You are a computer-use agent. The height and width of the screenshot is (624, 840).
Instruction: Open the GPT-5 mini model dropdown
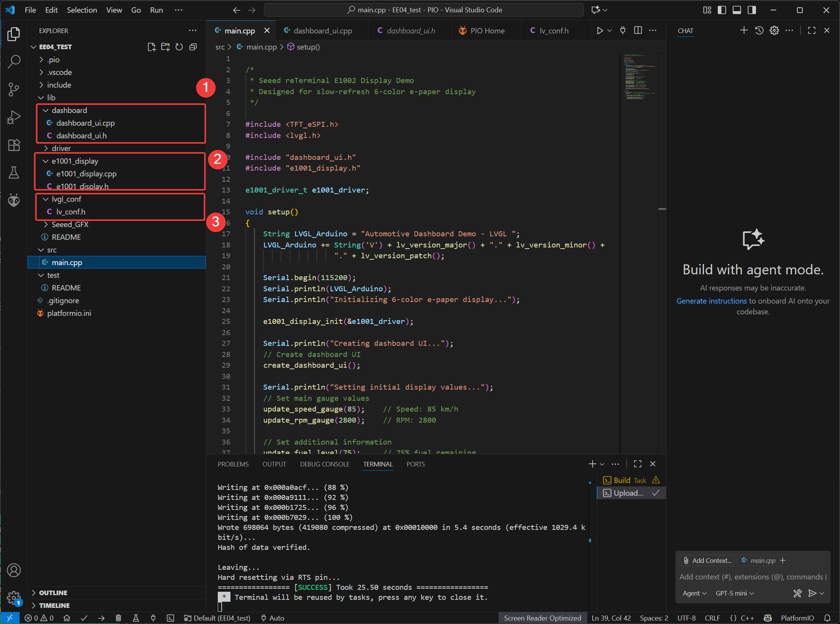click(734, 593)
